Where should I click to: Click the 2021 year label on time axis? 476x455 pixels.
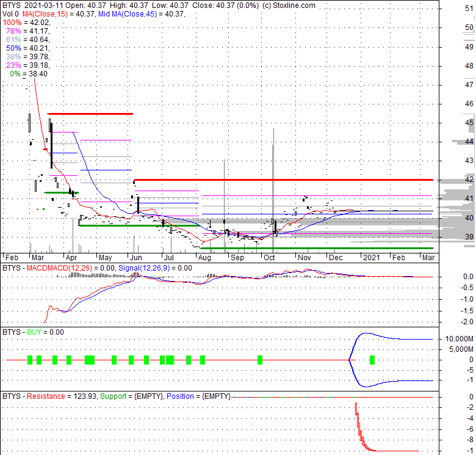click(x=372, y=258)
